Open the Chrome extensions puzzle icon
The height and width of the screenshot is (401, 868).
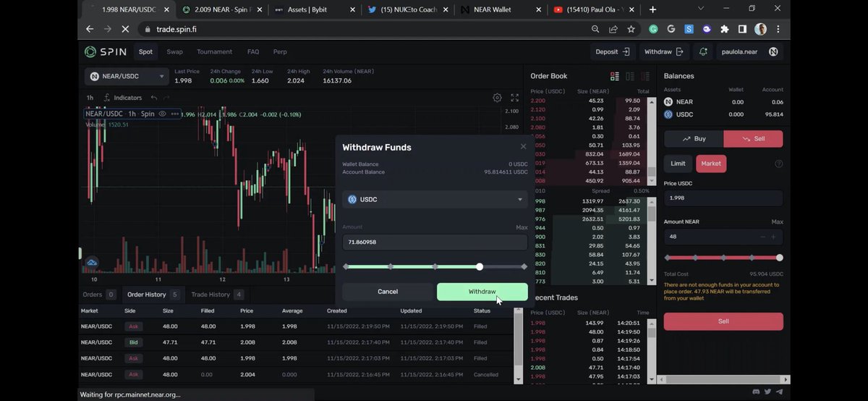[725, 29]
